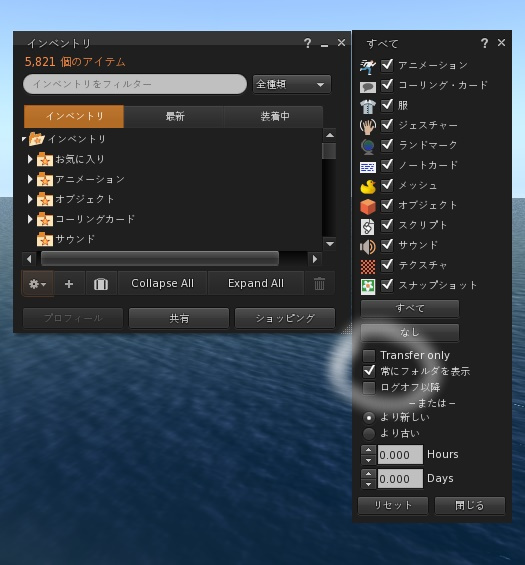
Task: Expand the お気に入り folder
Action: 30,159
